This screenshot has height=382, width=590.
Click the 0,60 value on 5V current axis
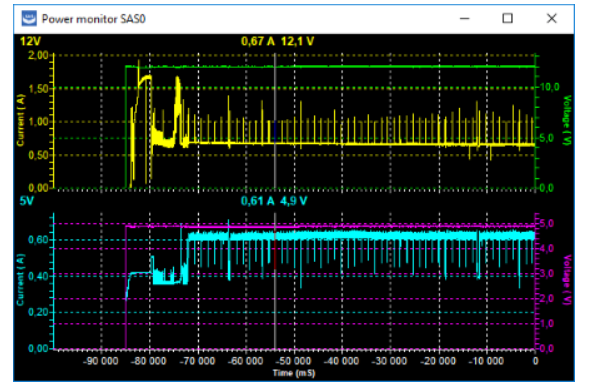pos(38,240)
